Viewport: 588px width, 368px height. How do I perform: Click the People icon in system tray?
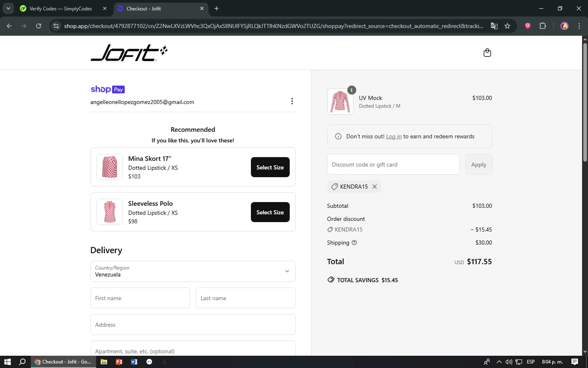pyautogui.click(x=487, y=362)
